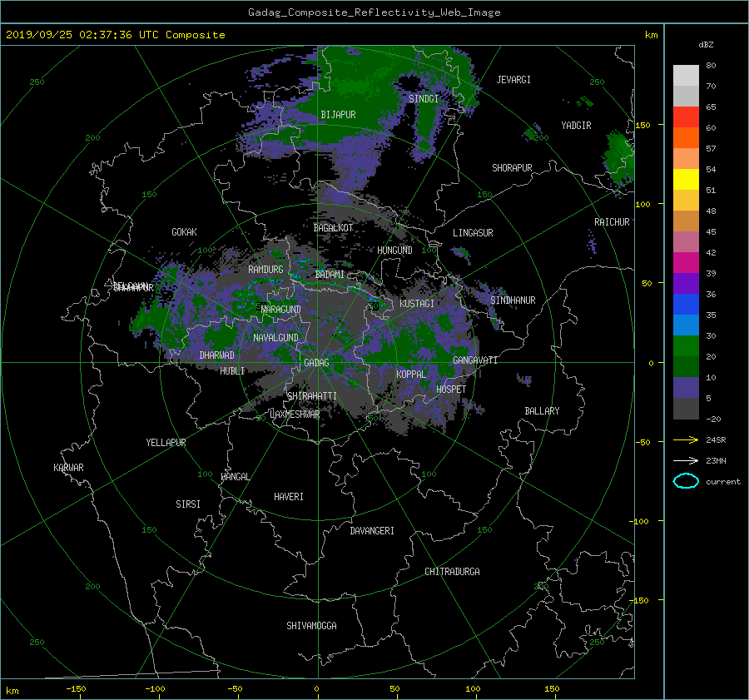Click the white 23MN arrow legend icon
Viewport: 749px width, 700px height.
click(x=686, y=461)
